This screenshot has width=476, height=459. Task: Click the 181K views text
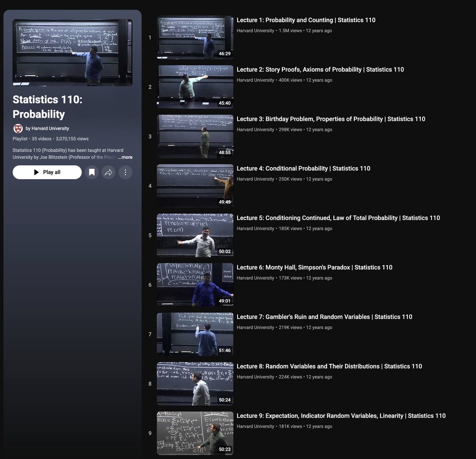click(290, 426)
